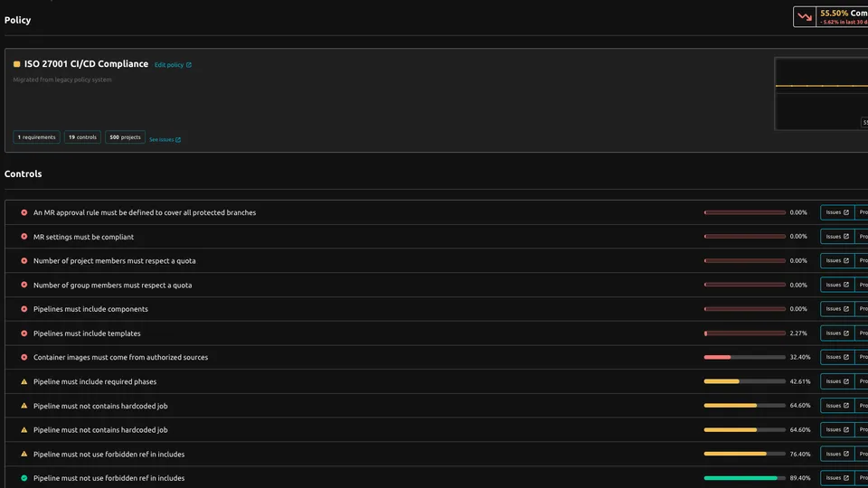Click the 'An MR approval rule must be defined' control text
The height and width of the screenshot is (488, 868).
(x=145, y=212)
